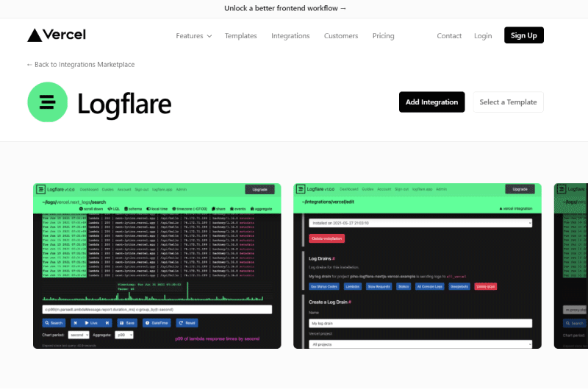Click the skip-back playback arrow
This screenshot has width=588, height=390.
76,323
